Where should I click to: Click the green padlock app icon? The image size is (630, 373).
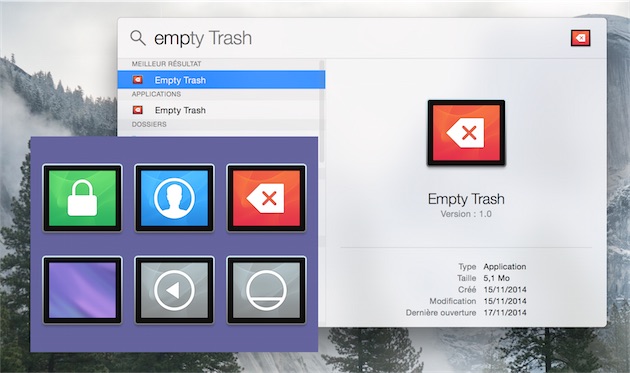point(82,198)
